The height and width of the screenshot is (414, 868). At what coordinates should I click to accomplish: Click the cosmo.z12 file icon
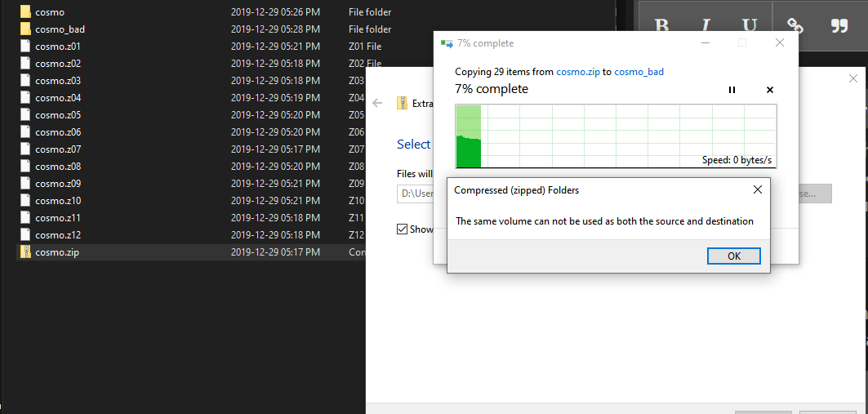pos(25,234)
